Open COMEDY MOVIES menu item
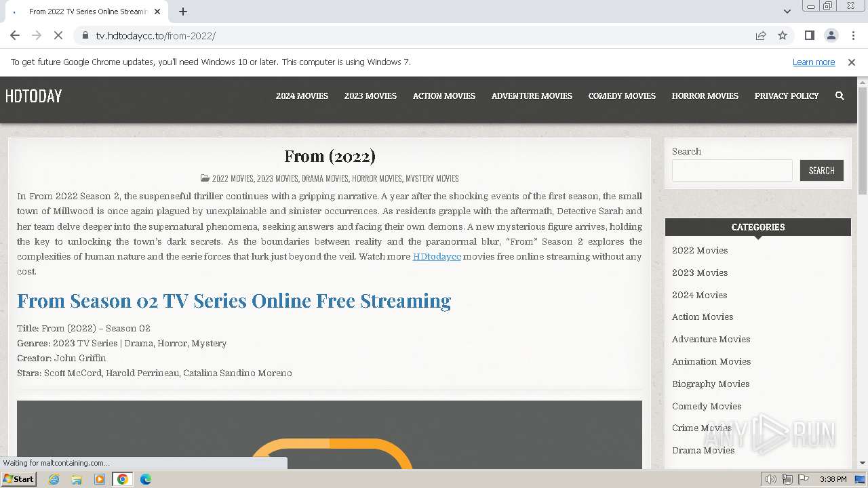868x488 pixels. coord(622,96)
